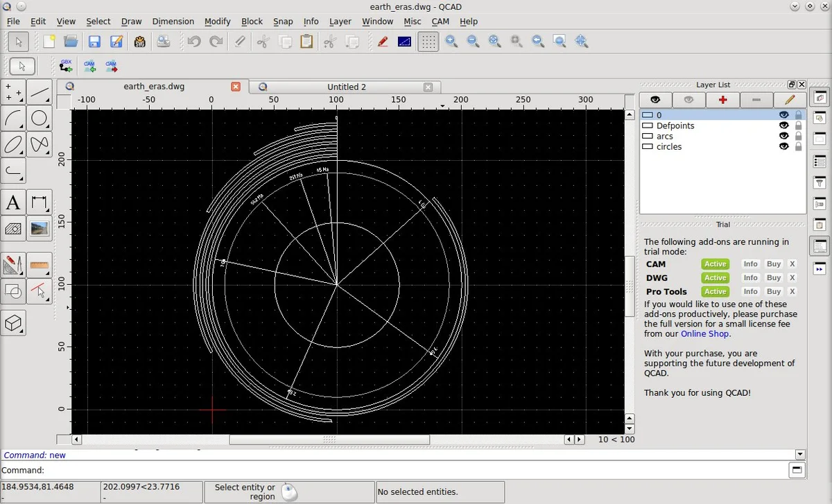Toggle visibility of the circles layer
The width and height of the screenshot is (832, 504).
click(x=784, y=147)
